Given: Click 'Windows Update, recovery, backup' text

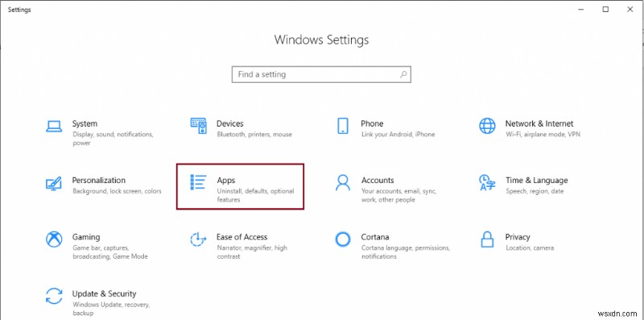Looking at the screenshot, I should pyautogui.click(x=111, y=309).
